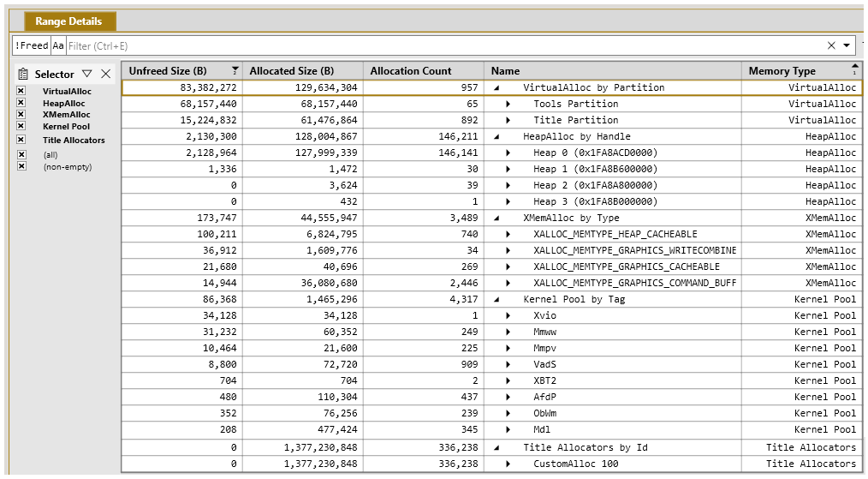Image resolution: width=868 pixels, height=479 pixels.
Task: Expand the AfdP tag row
Action: [x=508, y=397]
